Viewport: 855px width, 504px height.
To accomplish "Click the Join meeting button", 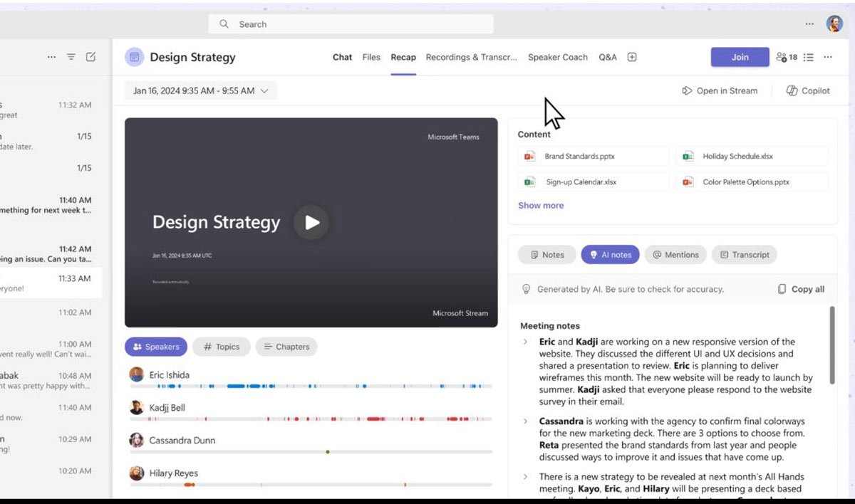I will coord(740,57).
